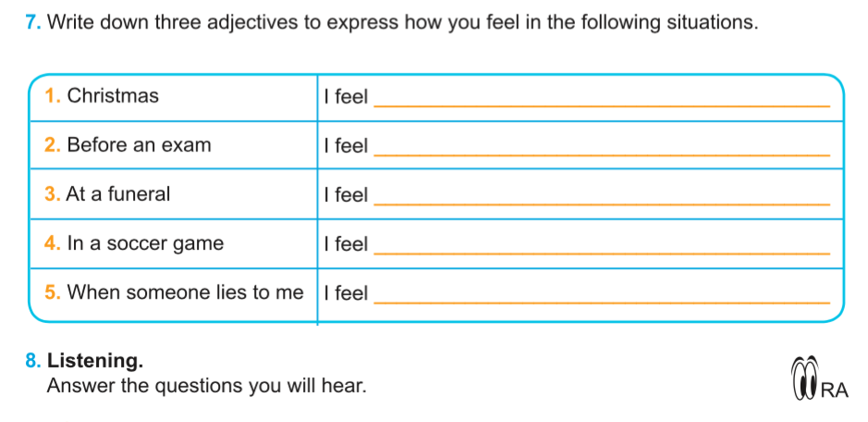Click the blue number 8 marker
Screen dimensions: 868x422
tap(33, 360)
